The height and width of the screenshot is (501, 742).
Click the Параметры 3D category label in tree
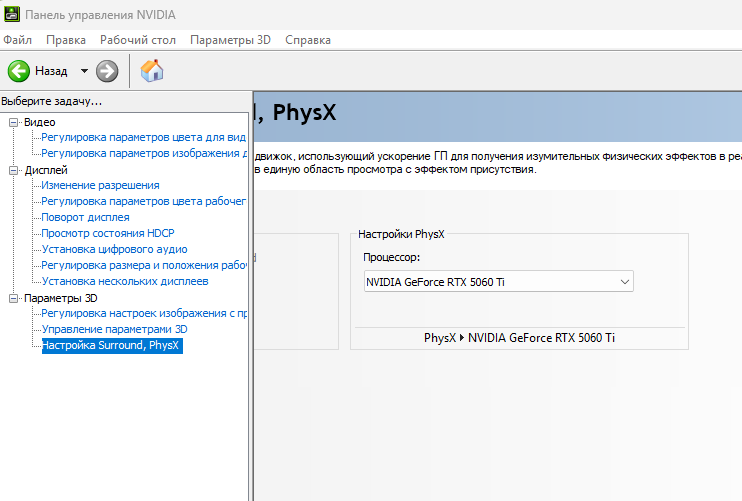[x=61, y=298]
